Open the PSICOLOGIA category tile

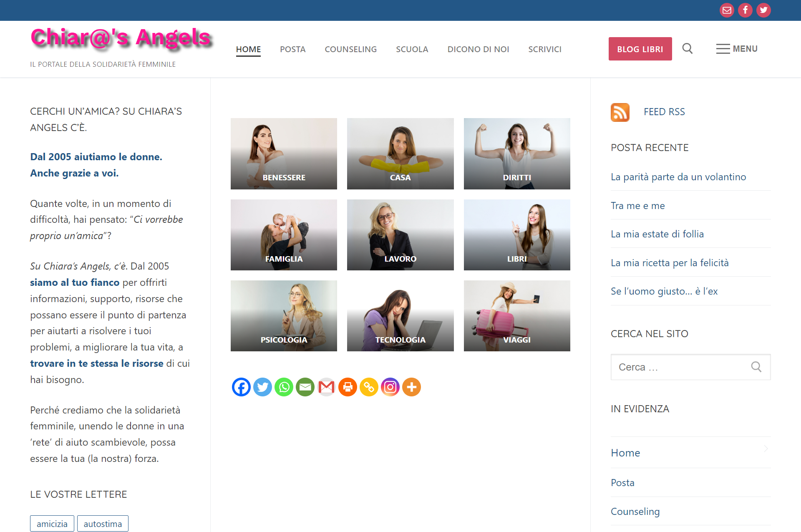click(x=284, y=316)
